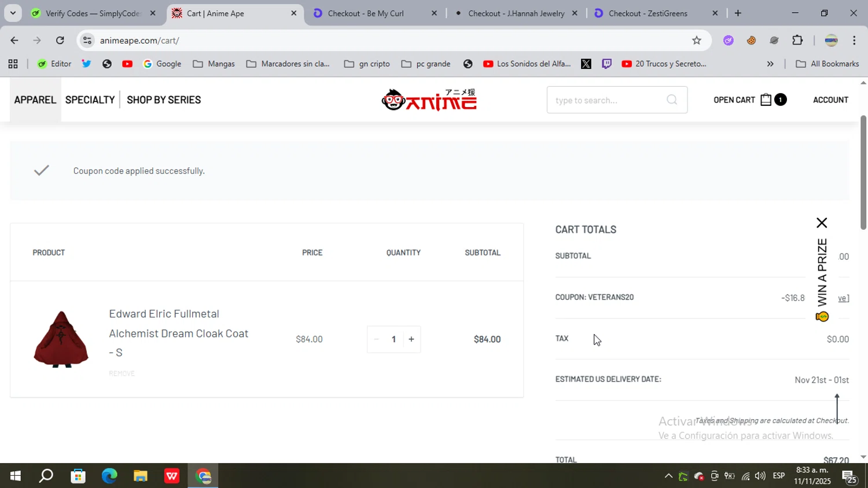Open a new browser tab

pos(738,13)
